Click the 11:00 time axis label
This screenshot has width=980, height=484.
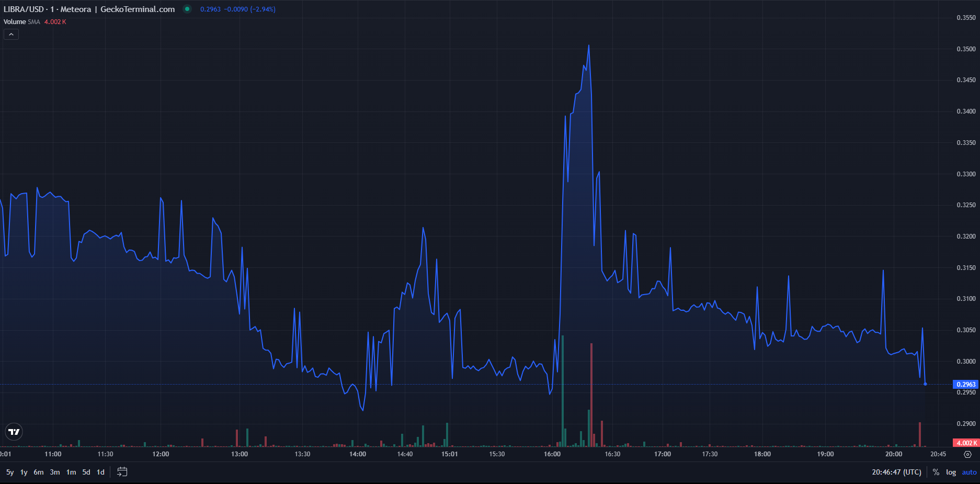[x=53, y=454]
